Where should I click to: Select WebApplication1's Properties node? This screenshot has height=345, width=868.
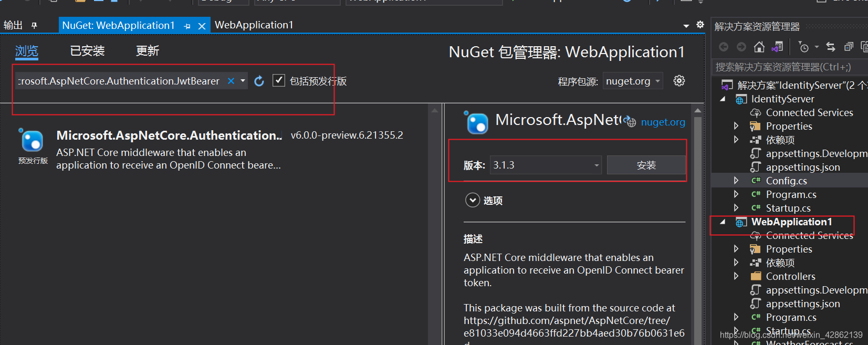click(x=789, y=249)
